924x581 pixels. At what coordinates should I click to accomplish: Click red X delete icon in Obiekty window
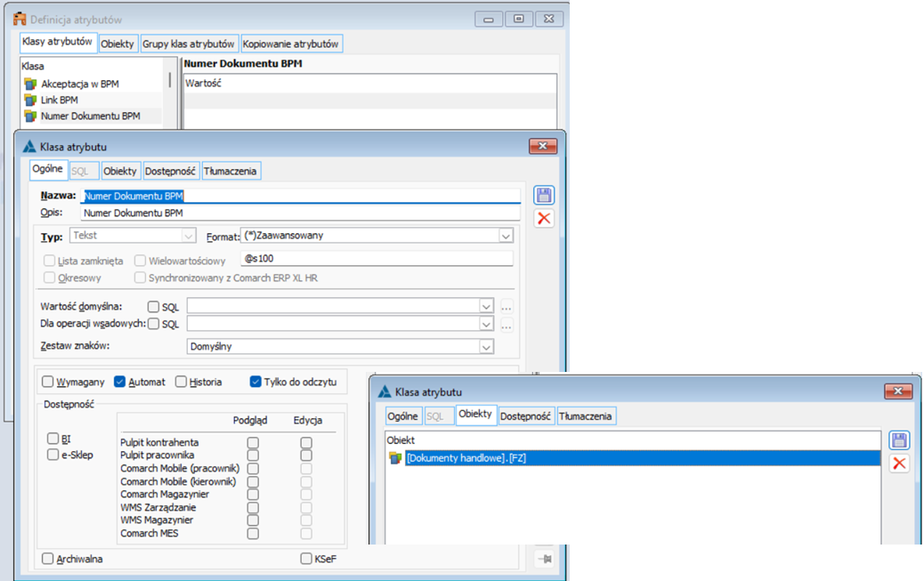[x=899, y=464]
